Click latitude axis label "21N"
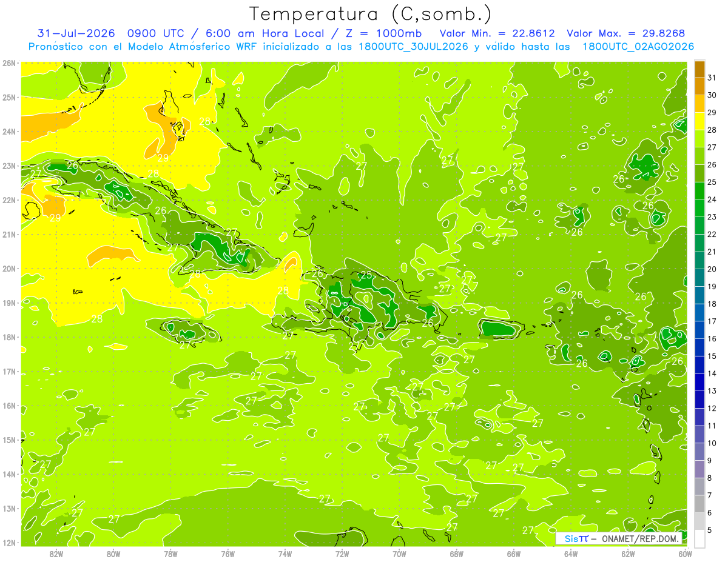The image size is (728, 562). point(9,234)
